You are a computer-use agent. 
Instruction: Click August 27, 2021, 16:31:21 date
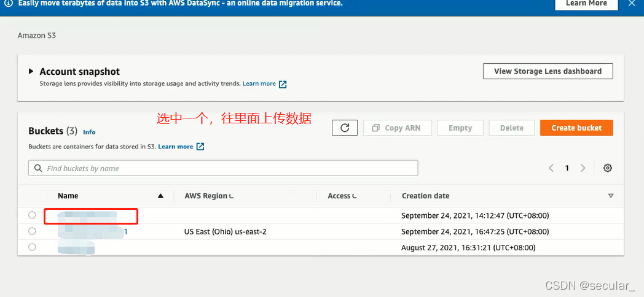tap(468, 248)
